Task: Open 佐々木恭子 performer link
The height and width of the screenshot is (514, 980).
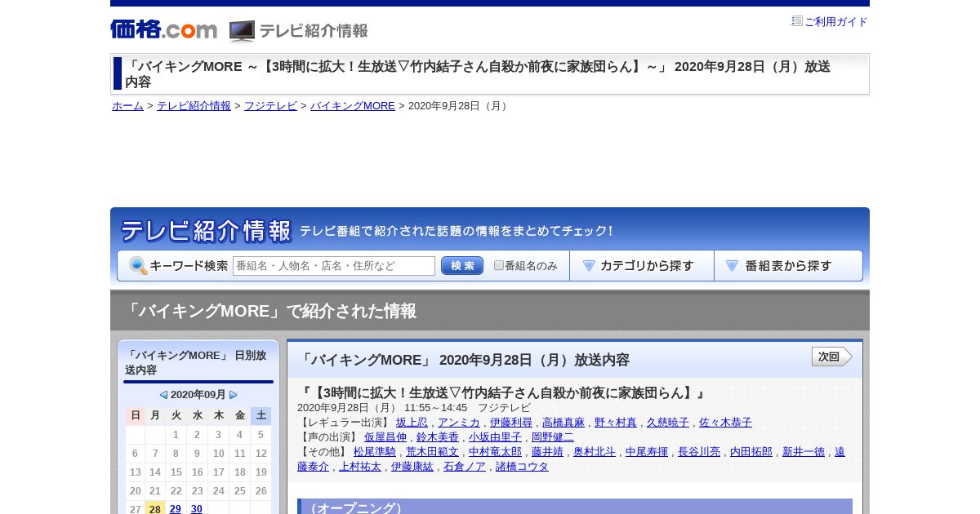Action: pyautogui.click(x=725, y=423)
